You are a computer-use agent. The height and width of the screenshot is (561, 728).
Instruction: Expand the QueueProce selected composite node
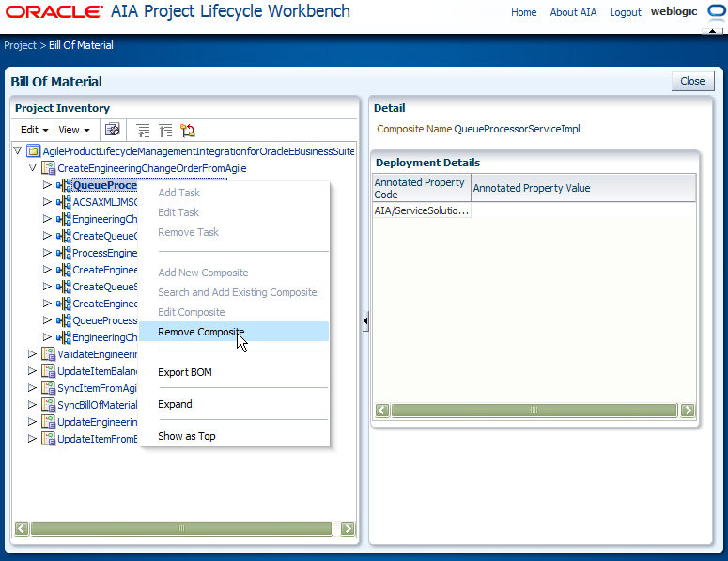47,184
